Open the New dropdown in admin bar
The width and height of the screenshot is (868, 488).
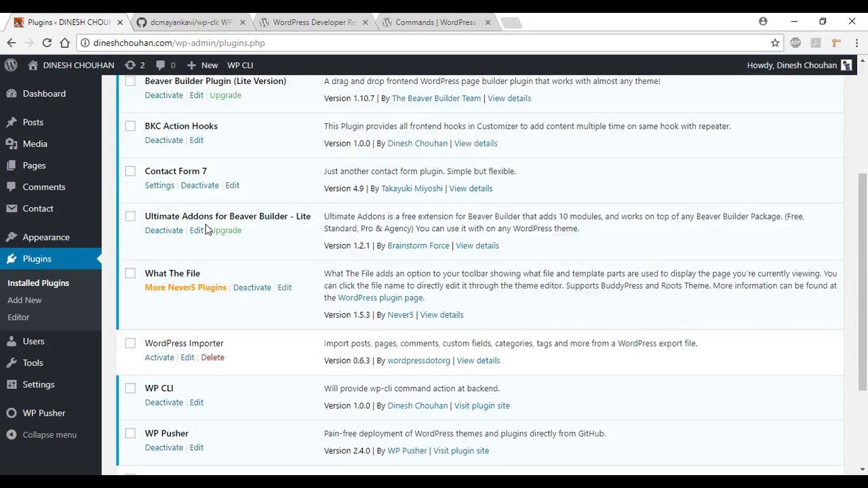coord(203,65)
